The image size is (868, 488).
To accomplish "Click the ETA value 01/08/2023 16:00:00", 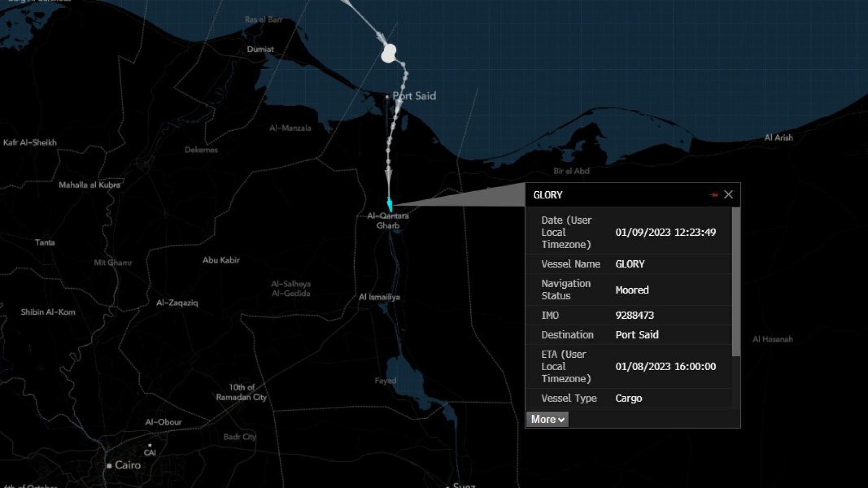I will pyautogui.click(x=665, y=367).
